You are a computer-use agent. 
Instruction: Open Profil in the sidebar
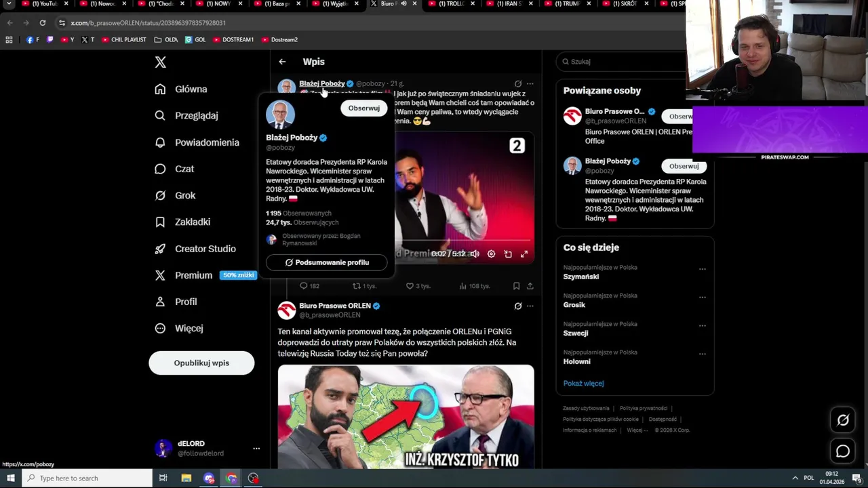point(176,302)
